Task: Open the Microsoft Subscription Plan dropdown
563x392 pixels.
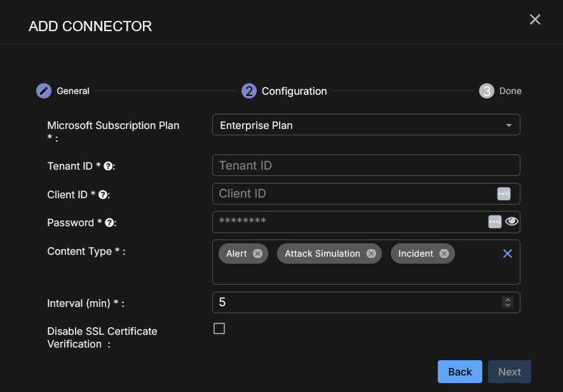Action: (x=366, y=125)
